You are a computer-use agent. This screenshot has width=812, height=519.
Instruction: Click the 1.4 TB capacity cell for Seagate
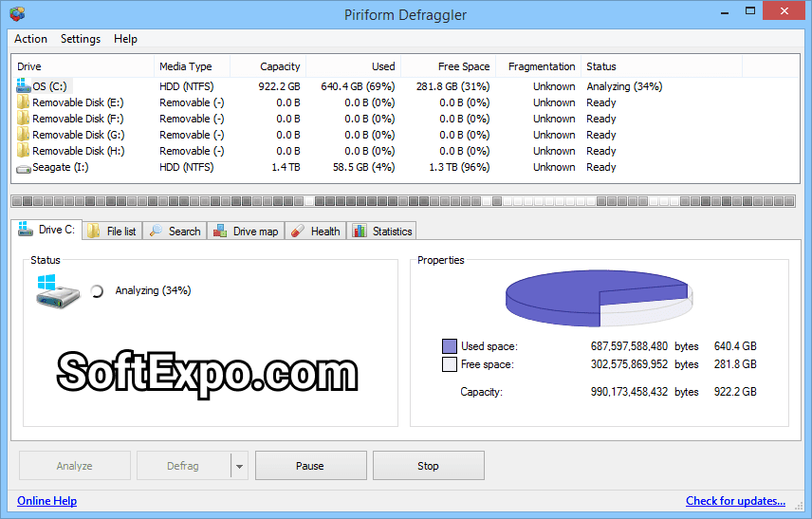pos(286,167)
